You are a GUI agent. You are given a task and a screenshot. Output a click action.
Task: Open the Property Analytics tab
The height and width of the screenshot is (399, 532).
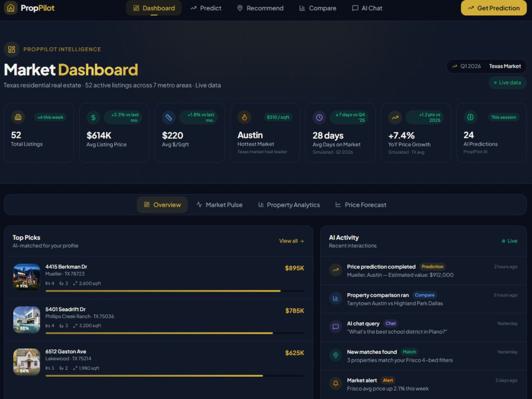[x=289, y=205]
